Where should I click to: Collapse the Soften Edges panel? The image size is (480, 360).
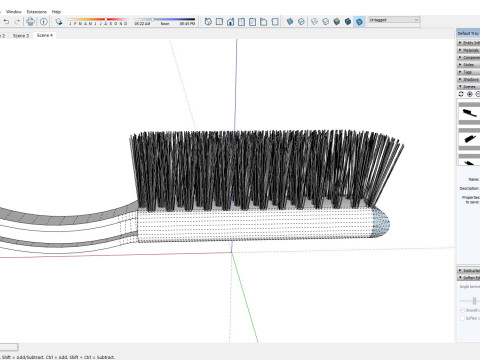pos(468,278)
